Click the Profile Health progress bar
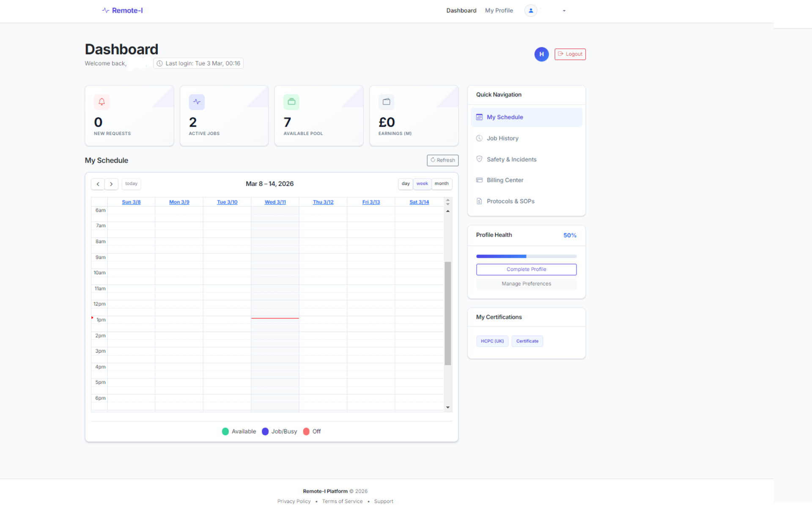 click(526, 256)
